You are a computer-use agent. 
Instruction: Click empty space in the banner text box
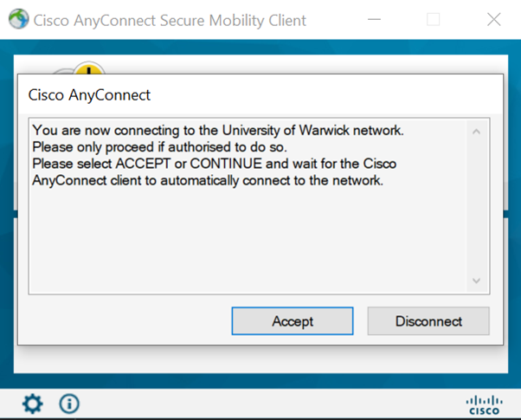pyautogui.click(x=242, y=242)
